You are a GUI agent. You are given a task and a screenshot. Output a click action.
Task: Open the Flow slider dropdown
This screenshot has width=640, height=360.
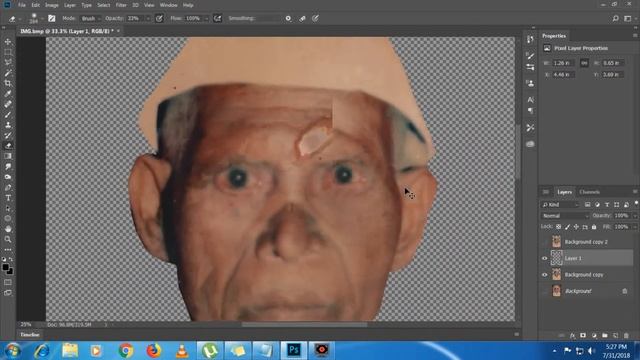pyautogui.click(x=206, y=18)
